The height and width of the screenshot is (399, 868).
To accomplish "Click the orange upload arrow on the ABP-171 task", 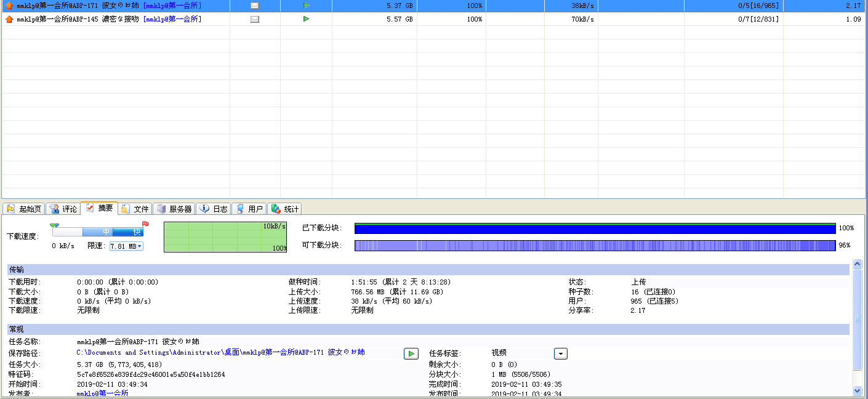I will (x=9, y=6).
